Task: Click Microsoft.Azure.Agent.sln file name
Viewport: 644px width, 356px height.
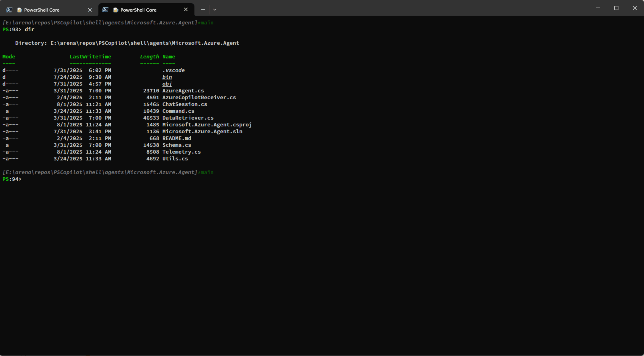Action: [202, 132]
